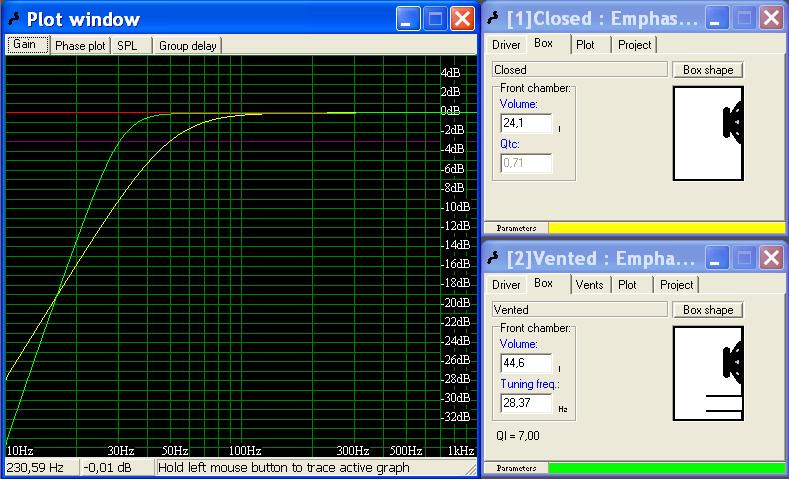The height and width of the screenshot is (484, 789).
Task: Close the Plot window
Action: (462, 19)
